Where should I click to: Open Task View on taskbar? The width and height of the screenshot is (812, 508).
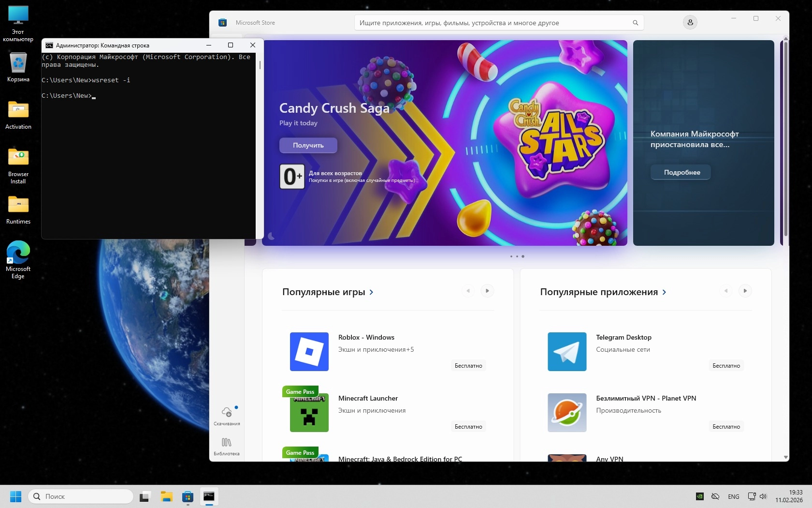click(145, 496)
